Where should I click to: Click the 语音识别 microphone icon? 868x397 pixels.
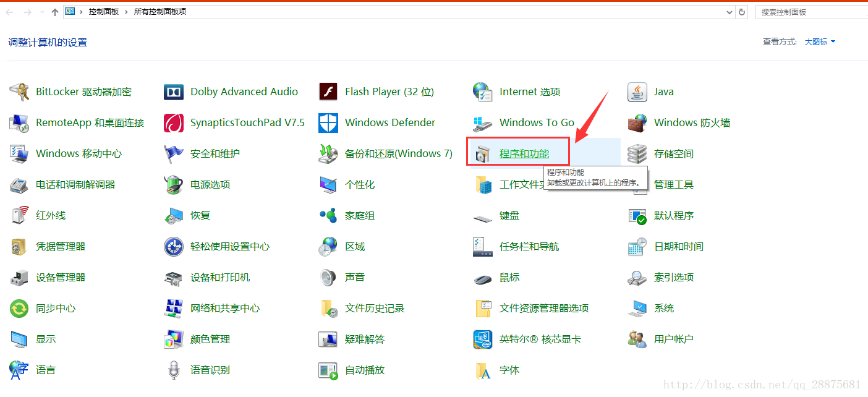click(x=174, y=370)
